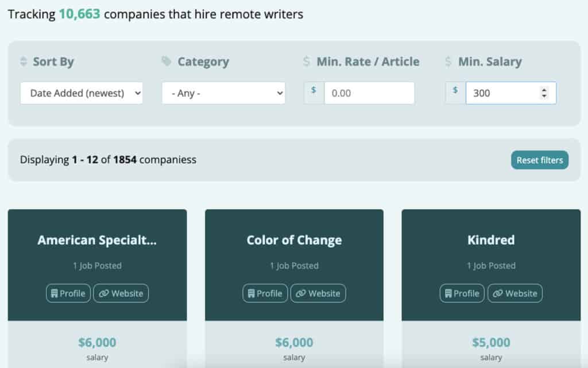
Task: Click the Min. Rate dollar icon
Action: click(307, 62)
